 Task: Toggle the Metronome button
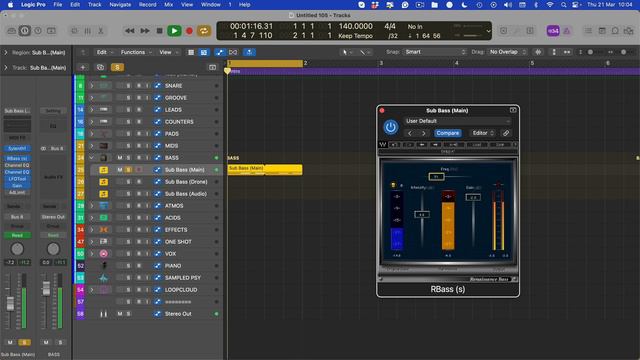(x=567, y=31)
